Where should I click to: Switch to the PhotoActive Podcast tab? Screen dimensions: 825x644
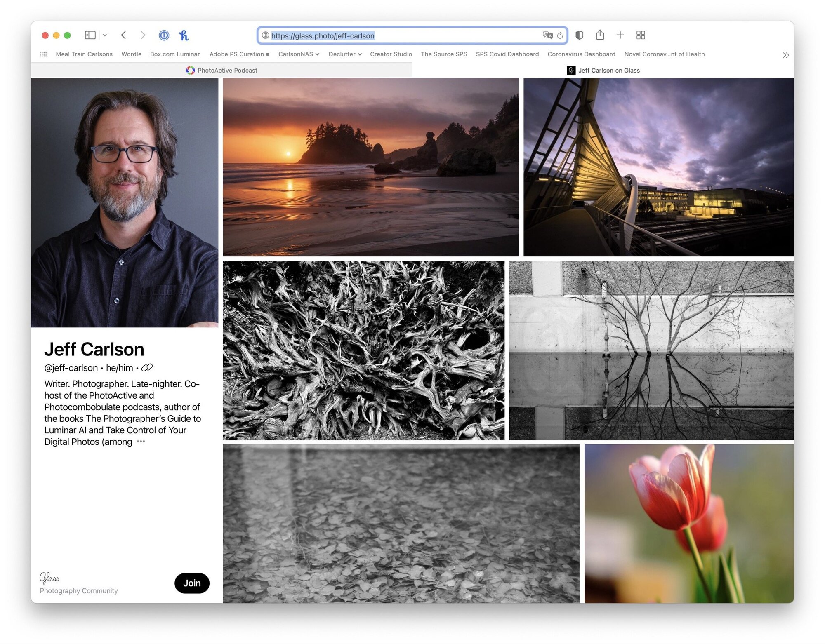click(222, 71)
